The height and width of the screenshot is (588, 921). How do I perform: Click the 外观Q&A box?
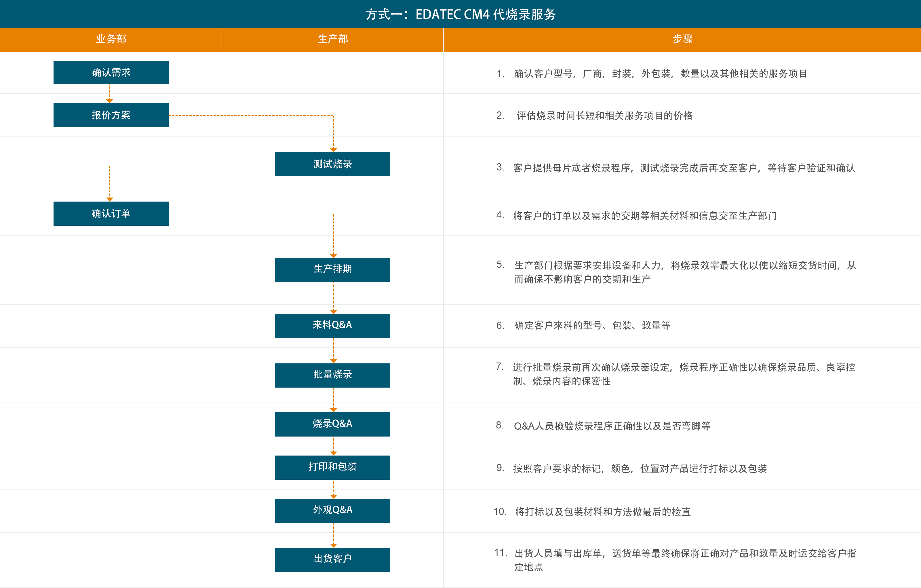click(332, 510)
